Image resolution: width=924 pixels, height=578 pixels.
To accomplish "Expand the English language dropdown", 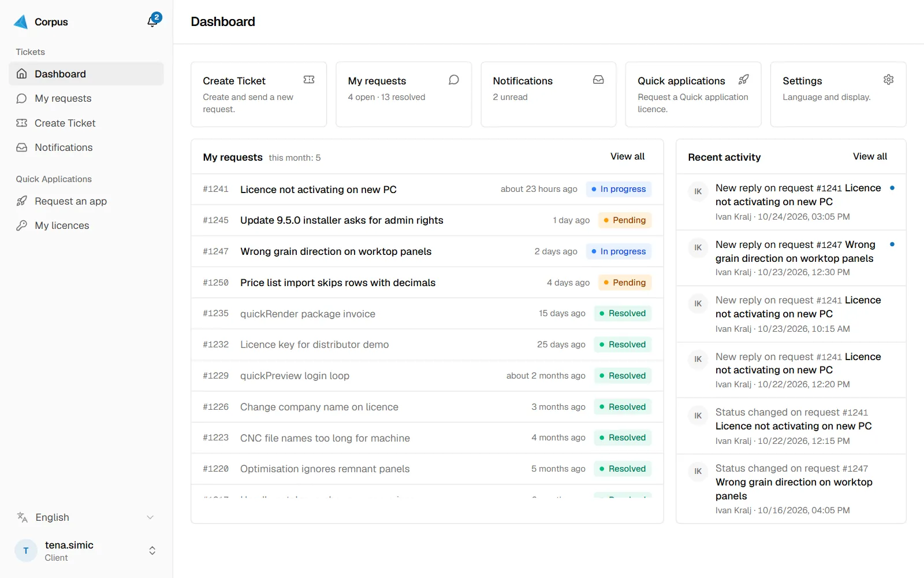I will pyautogui.click(x=87, y=517).
